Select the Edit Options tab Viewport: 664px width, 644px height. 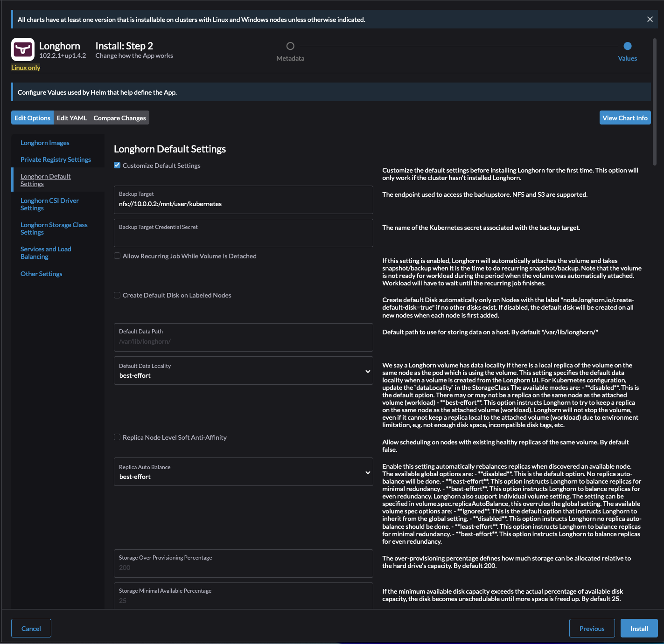click(32, 118)
